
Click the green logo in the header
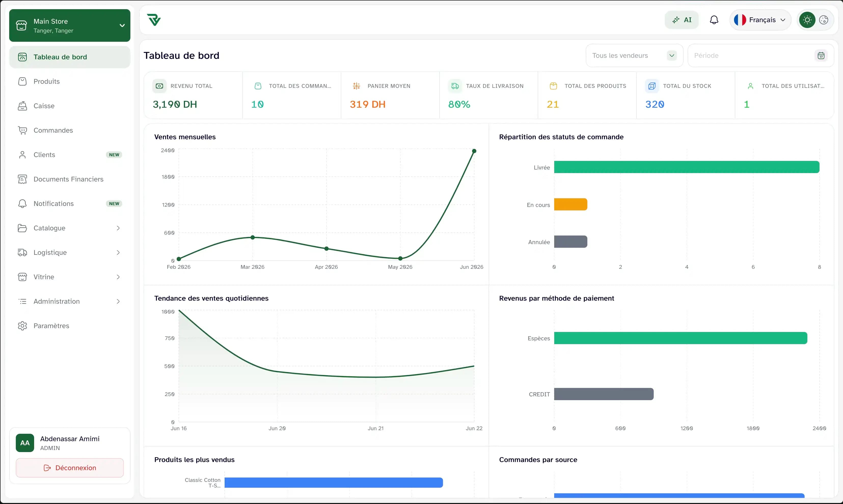pyautogui.click(x=154, y=20)
